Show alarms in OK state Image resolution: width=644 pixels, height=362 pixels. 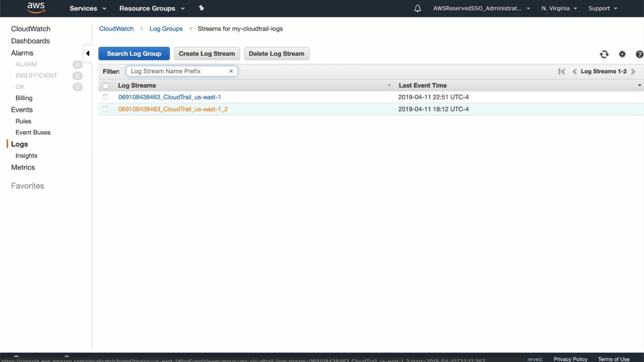tap(20, 86)
